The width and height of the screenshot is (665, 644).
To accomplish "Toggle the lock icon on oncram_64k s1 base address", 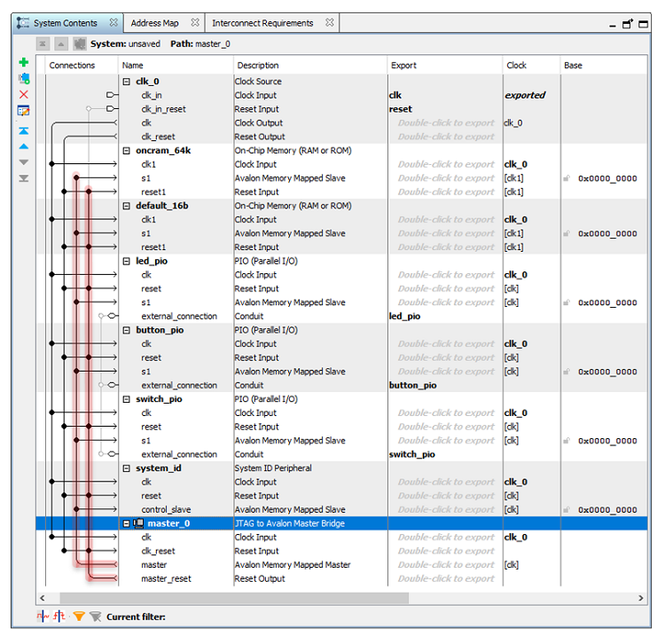I will [566, 178].
